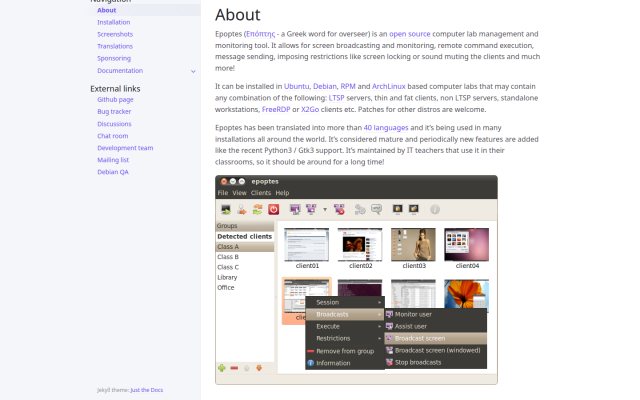
Task: Expand the Documentation section chevron
Action: (x=193, y=71)
